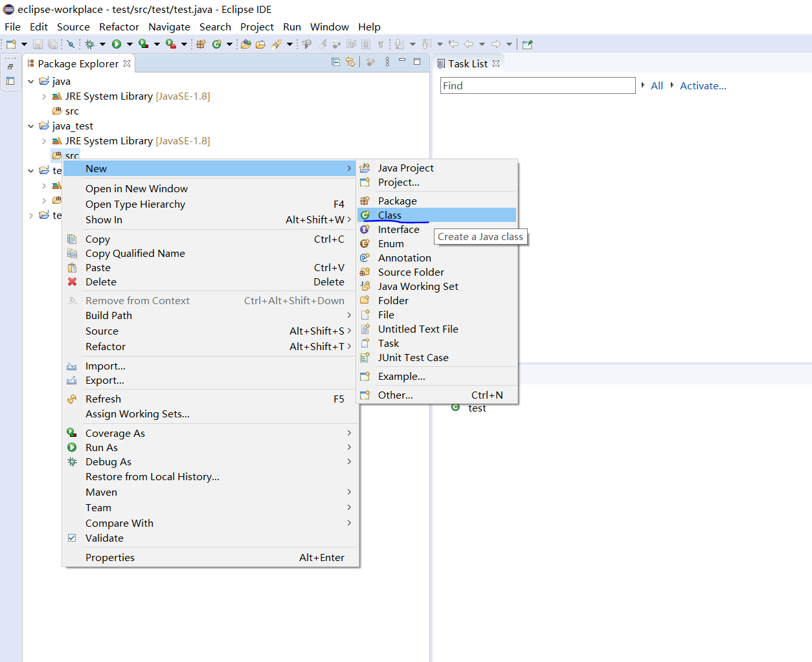The height and width of the screenshot is (662, 812).
Task: Click the Open Task folder toolbar icon
Action: [x=260, y=44]
